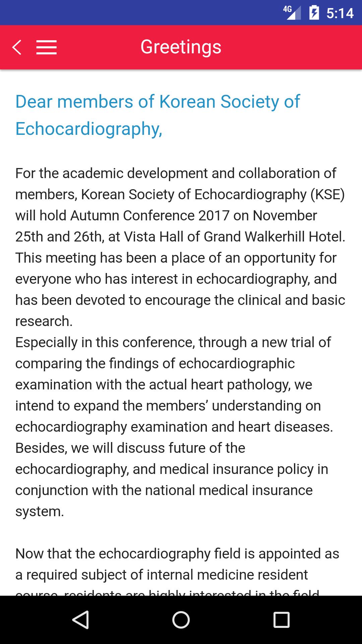Image resolution: width=362 pixels, height=644 pixels.
Task: Tap the Greetings page title
Action: [x=181, y=47]
